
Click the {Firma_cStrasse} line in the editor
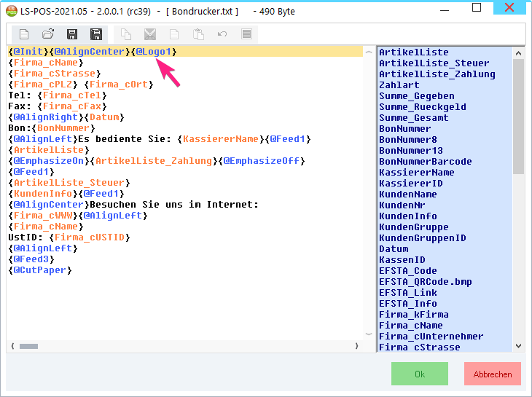point(55,74)
